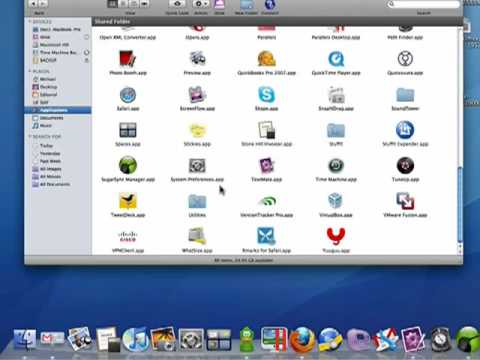Click the Finder icon in the Dock
The image size is (480, 360).
point(25,340)
